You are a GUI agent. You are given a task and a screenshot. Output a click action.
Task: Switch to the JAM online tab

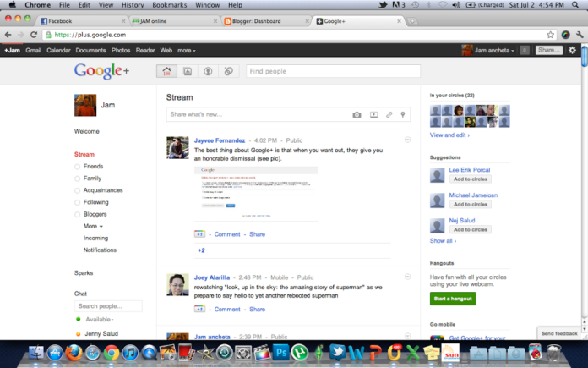pyautogui.click(x=174, y=21)
